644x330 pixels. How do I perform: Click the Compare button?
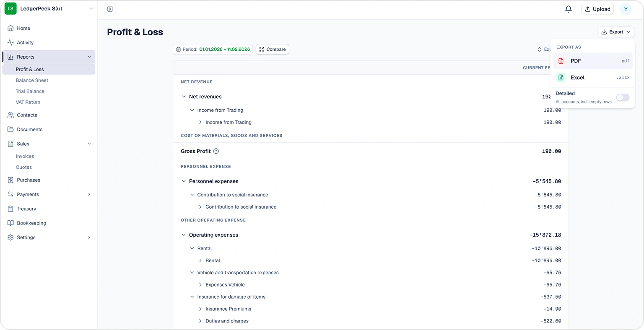tap(273, 49)
